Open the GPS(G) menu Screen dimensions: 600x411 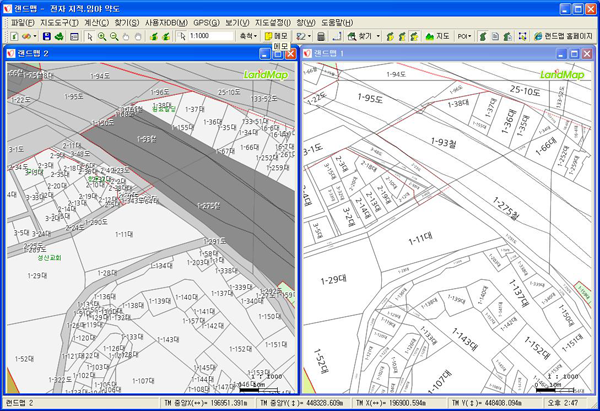[x=206, y=23]
